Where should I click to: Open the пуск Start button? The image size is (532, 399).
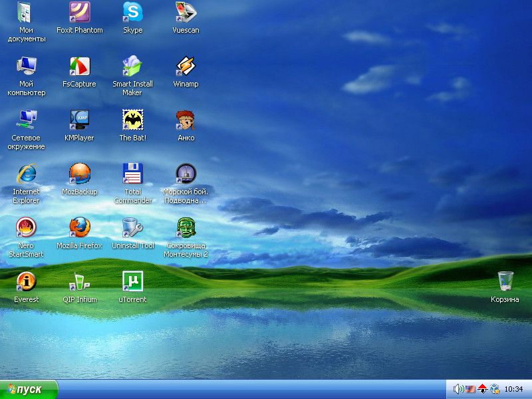29,389
